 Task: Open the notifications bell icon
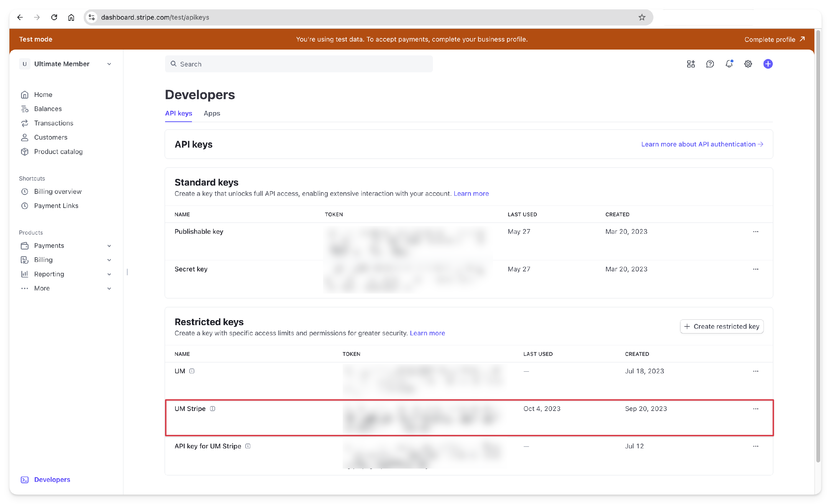(729, 64)
